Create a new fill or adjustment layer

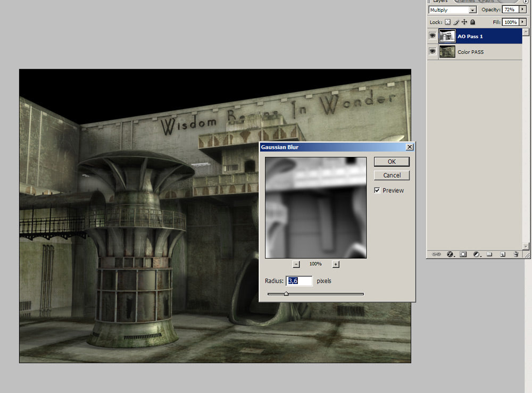click(476, 254)
